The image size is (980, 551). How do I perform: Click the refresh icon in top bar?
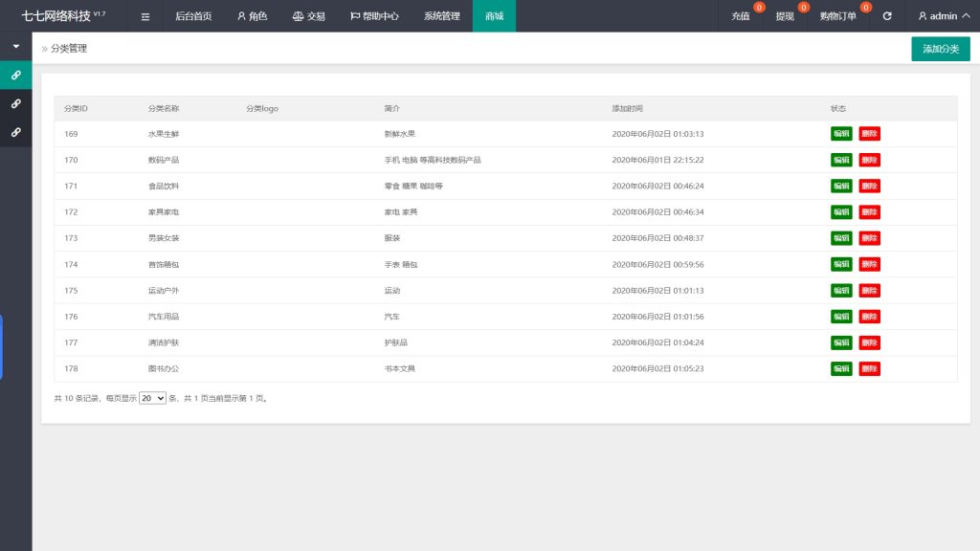tap(887, 16)
